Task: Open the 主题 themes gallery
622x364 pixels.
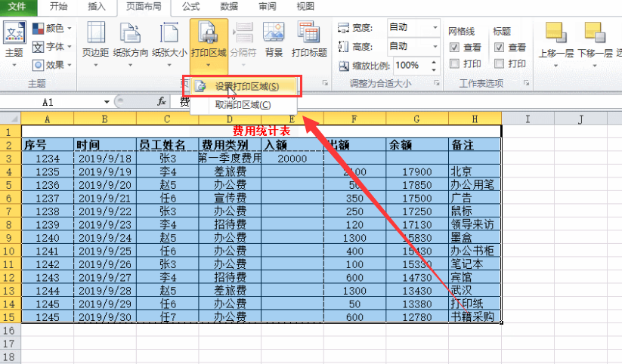Action: coord(14,44)
